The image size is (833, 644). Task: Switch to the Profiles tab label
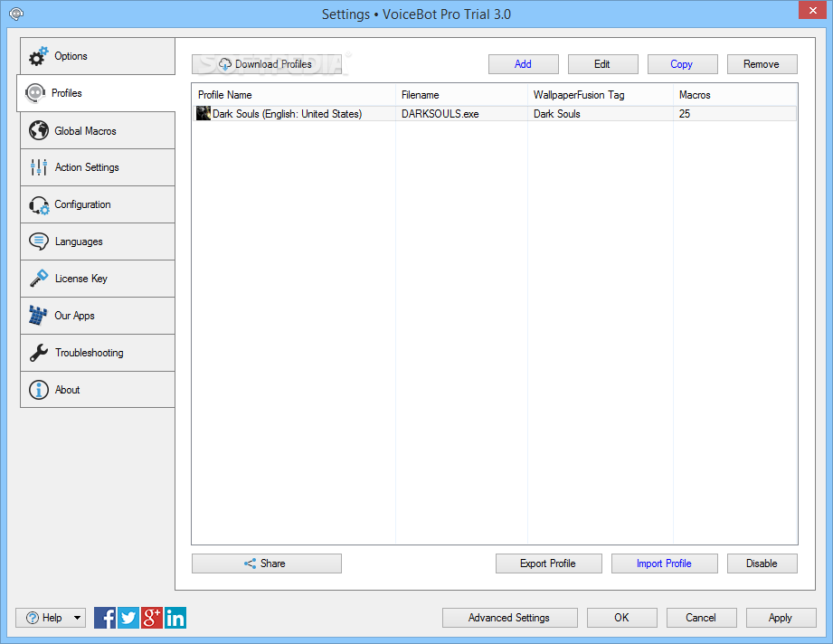[x=66, y=93]
